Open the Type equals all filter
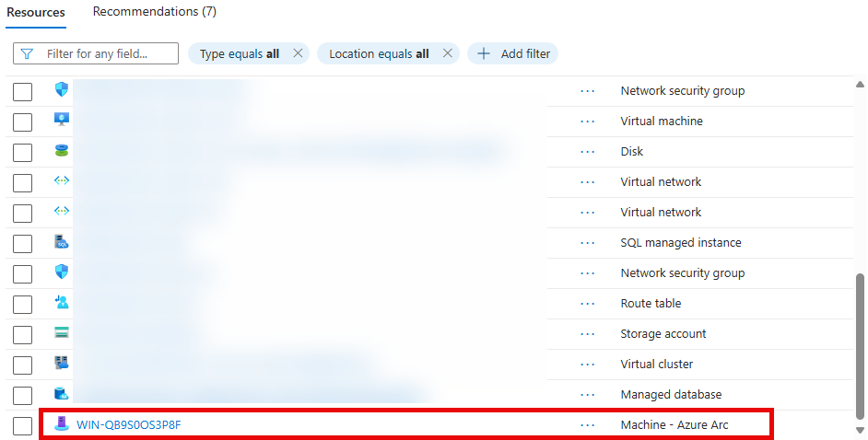The height and width of the screenshot is (440, 868). (x=240, y=53)
